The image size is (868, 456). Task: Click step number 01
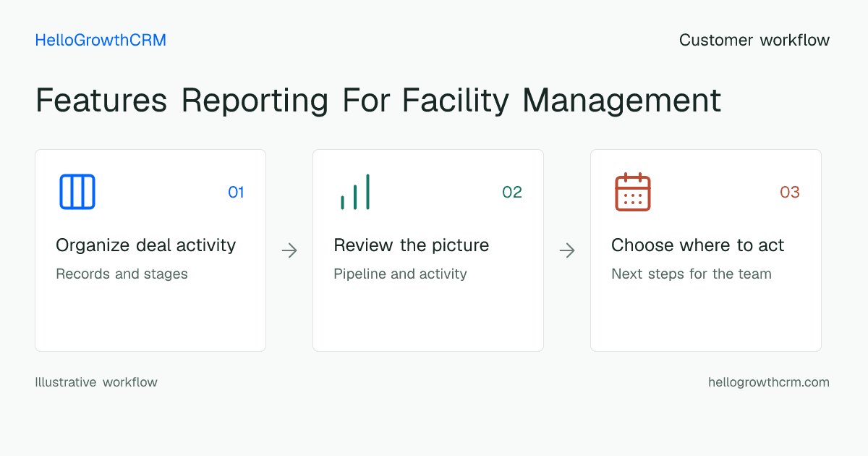point(237,193)
